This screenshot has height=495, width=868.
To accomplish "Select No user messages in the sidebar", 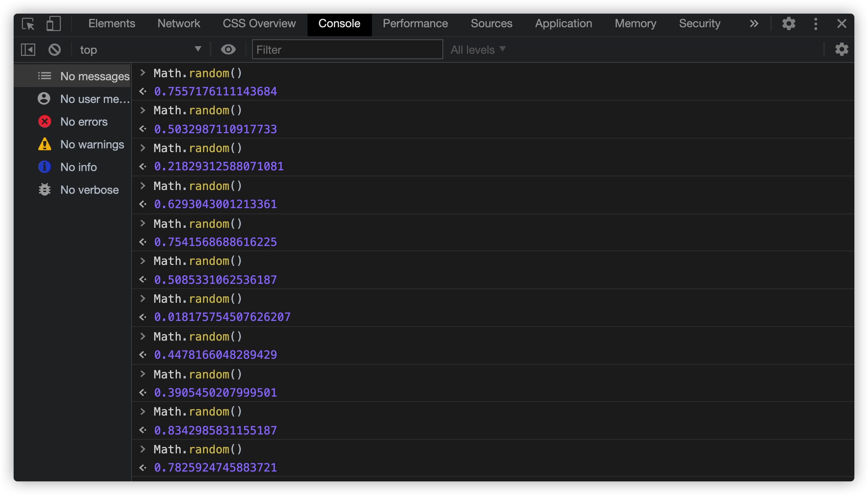I will [x=72, y=99].
